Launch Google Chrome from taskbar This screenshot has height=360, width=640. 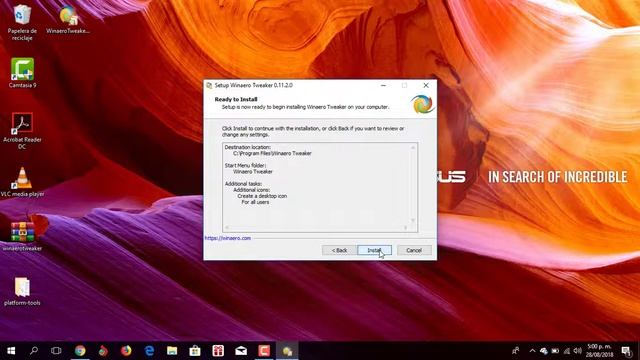pyautogui.click(x=80, y=351)
